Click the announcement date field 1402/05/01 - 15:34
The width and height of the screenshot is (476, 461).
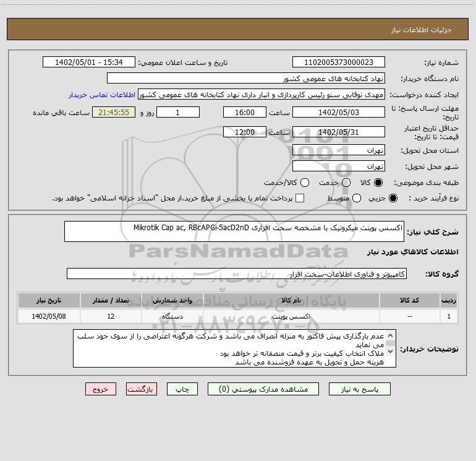click(88, 62)
